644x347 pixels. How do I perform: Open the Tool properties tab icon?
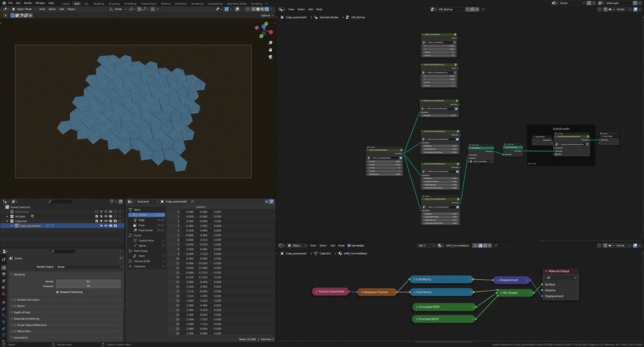(x=4, y=259)
